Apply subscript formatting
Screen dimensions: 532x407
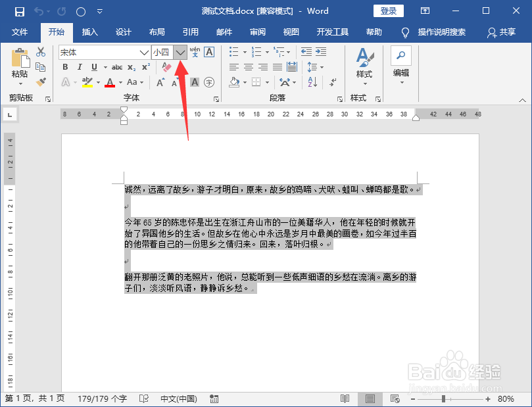(131, 67)
